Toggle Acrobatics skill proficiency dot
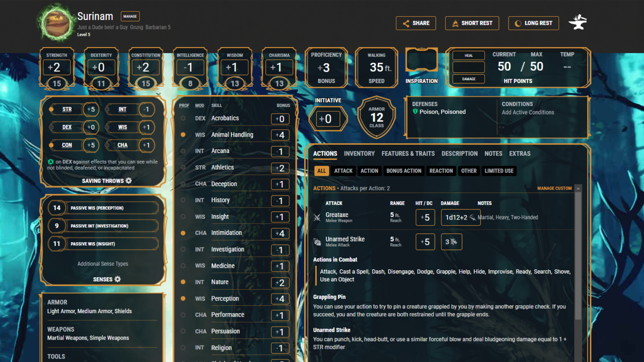 (183, 118)
